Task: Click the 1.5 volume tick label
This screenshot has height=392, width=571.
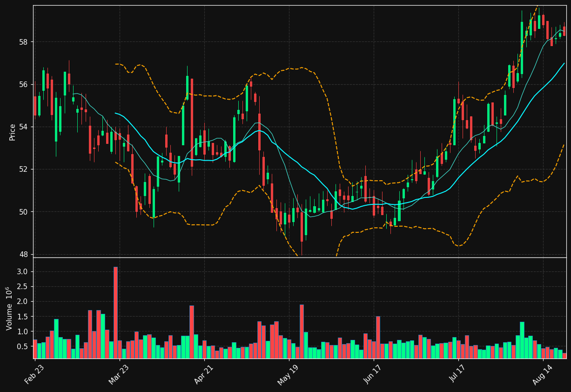Action: tap(23, 317)
